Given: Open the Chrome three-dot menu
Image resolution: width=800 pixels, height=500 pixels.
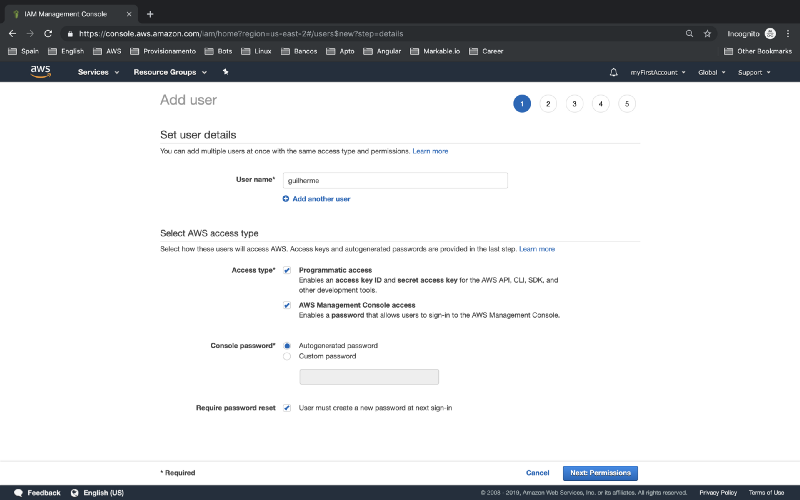Looking at the screenshot, I should 788,34.
